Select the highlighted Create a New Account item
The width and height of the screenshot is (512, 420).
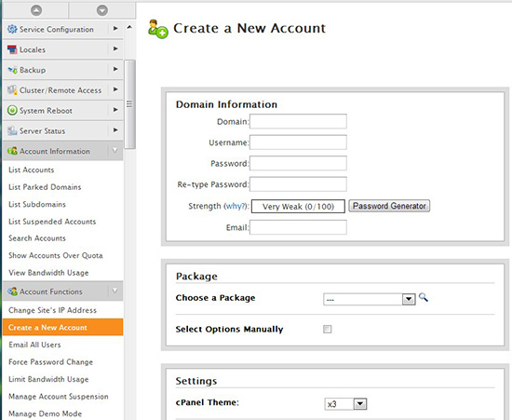point(62,327)
